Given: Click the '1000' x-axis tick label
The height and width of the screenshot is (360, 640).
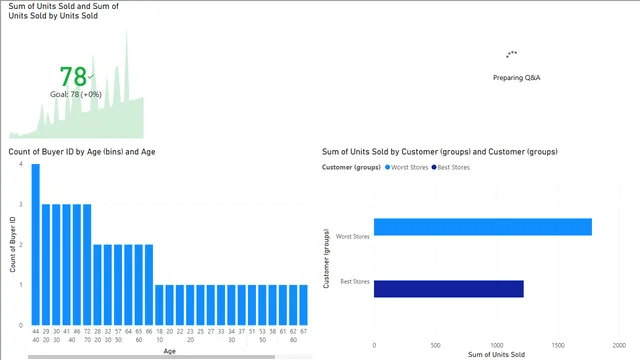Looking at the screenshot, I should [497, 345].
